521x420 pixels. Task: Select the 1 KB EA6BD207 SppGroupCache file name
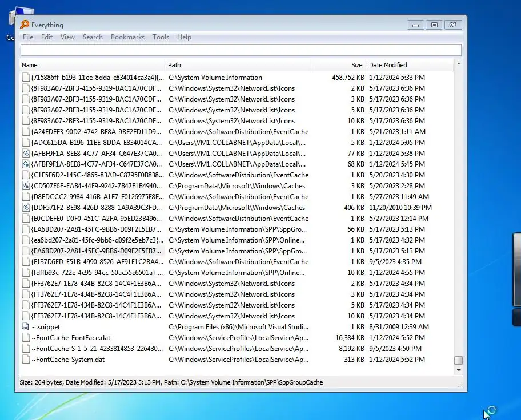click(x=96, y=251)
